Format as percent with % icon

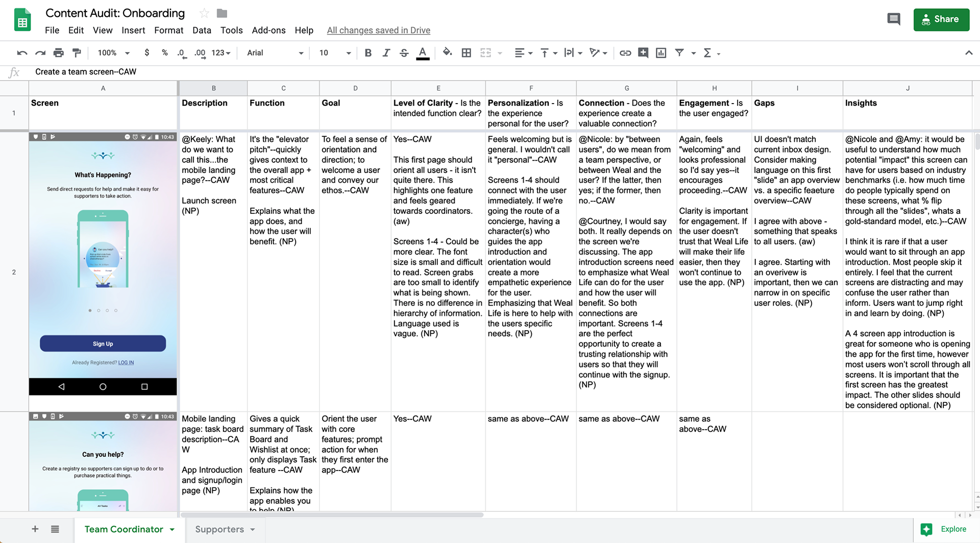click(164, 53)
